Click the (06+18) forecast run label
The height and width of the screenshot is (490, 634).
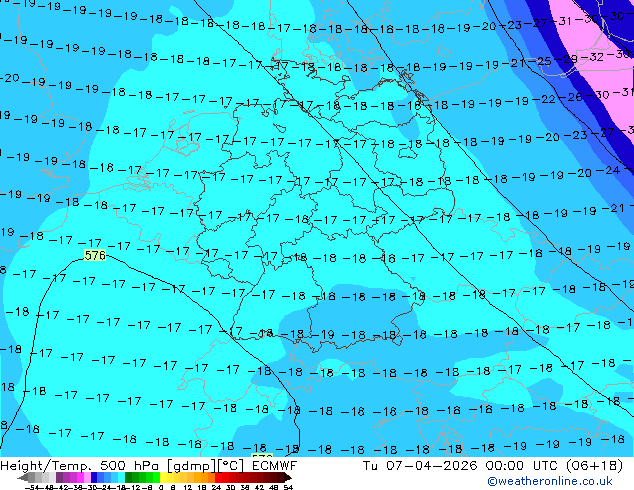(594, 466)
